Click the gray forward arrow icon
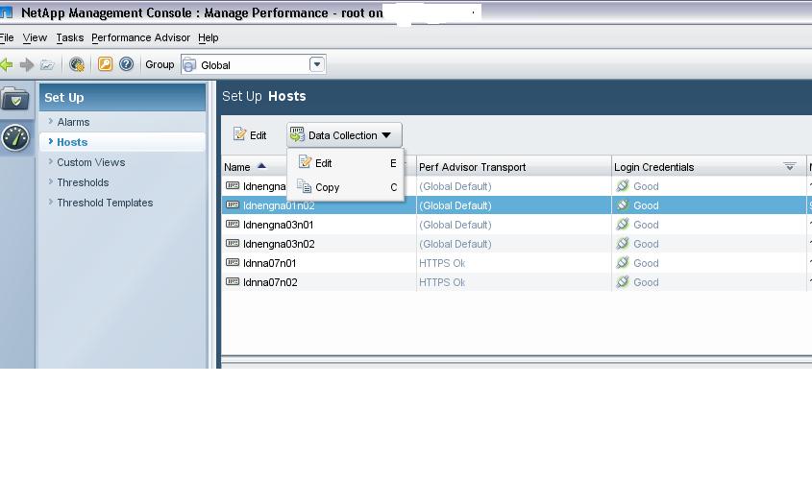The width and height of the screenshot is (812, 504). 27,64
